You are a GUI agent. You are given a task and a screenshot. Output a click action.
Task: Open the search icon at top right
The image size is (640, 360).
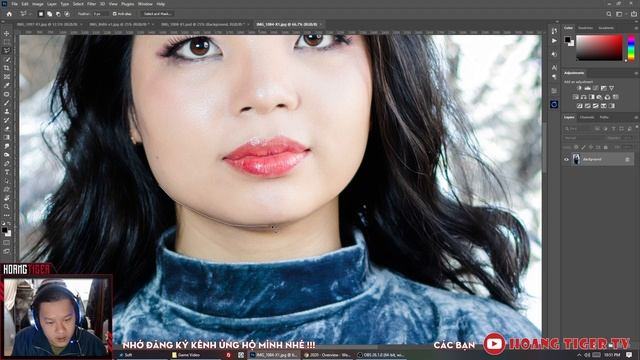click(609, 14)
